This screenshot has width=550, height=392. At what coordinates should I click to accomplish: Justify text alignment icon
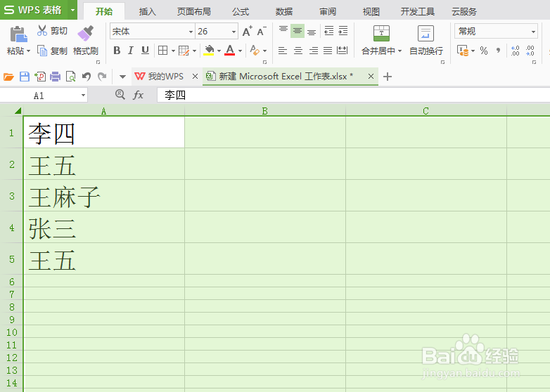(x=328, y=51)
